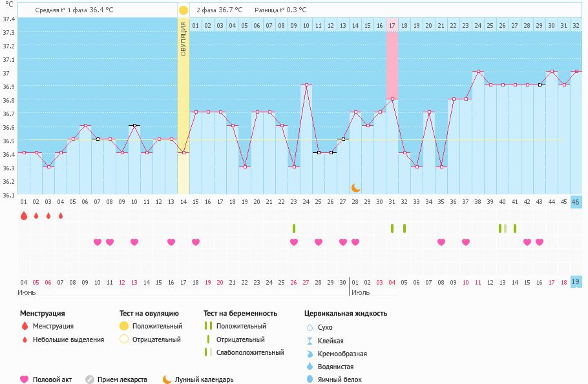Click the Отрицательный ovulation test empty circle

(123, 339)
